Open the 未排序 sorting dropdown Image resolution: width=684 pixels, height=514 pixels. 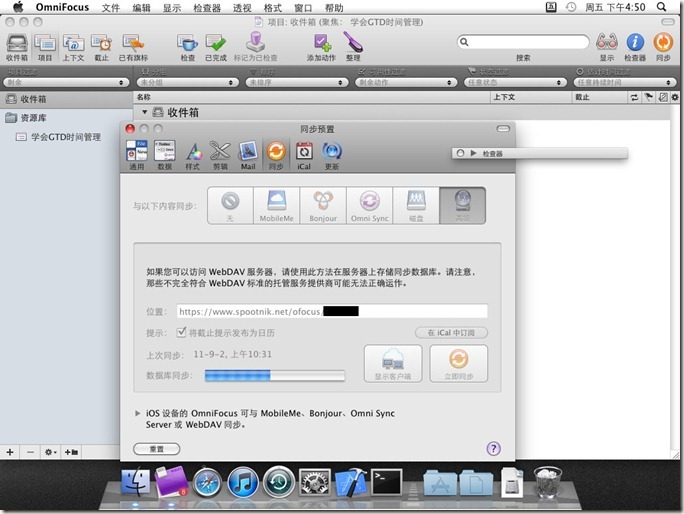point(297,82)
